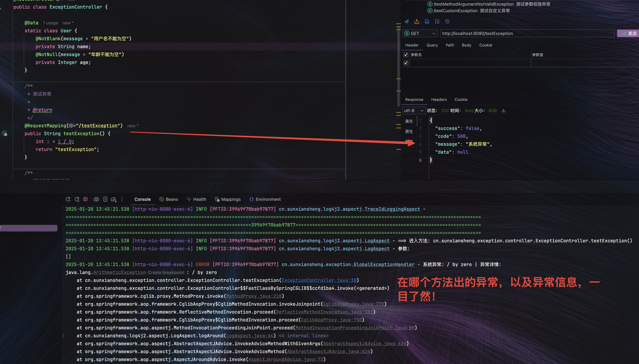
Task: Click the blue save request icon
Action: click(427, 21)
